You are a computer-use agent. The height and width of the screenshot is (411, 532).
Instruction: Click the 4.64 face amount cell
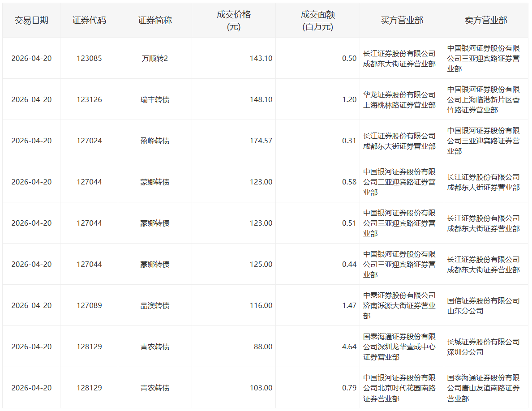tap(349, 347)
